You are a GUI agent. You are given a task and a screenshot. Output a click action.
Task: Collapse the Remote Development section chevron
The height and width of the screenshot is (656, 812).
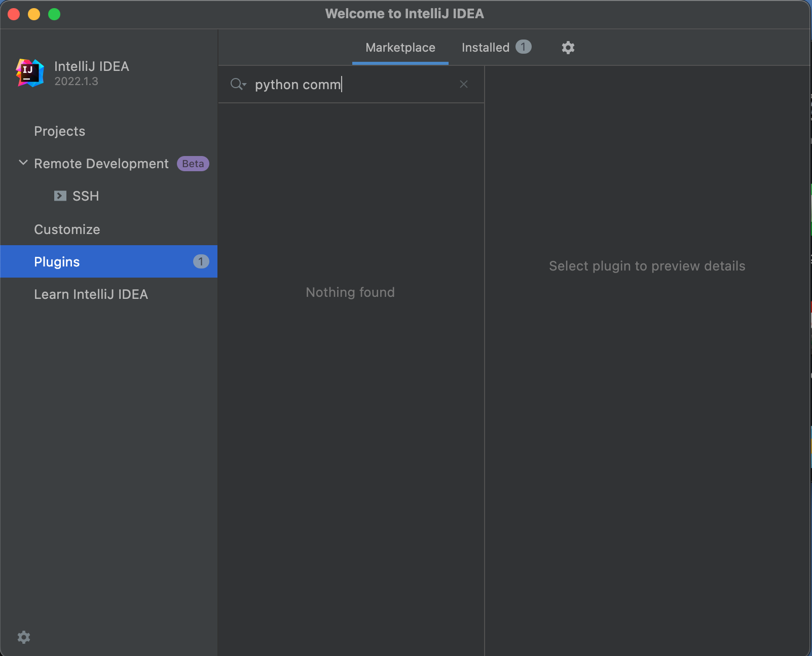pos(23,163)
